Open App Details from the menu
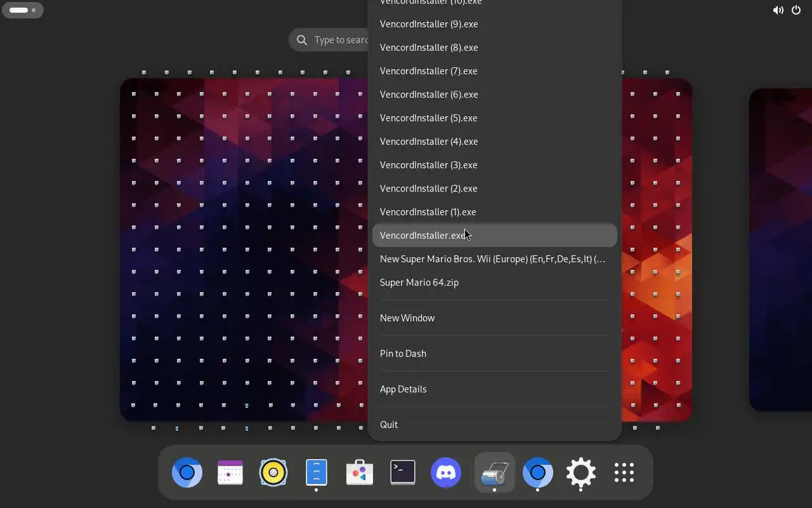Screen dimensions: 812x508 click(495, 389)
